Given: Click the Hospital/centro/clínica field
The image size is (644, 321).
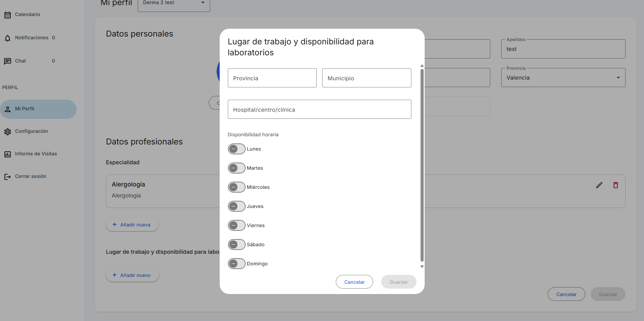Looking at the screenshot, I should point(319,109).
